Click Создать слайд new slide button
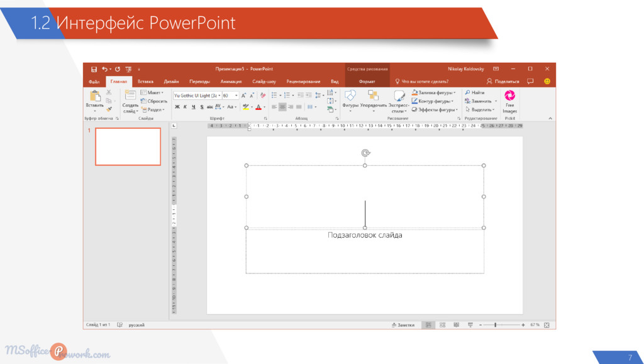 (x=130, y=101)
